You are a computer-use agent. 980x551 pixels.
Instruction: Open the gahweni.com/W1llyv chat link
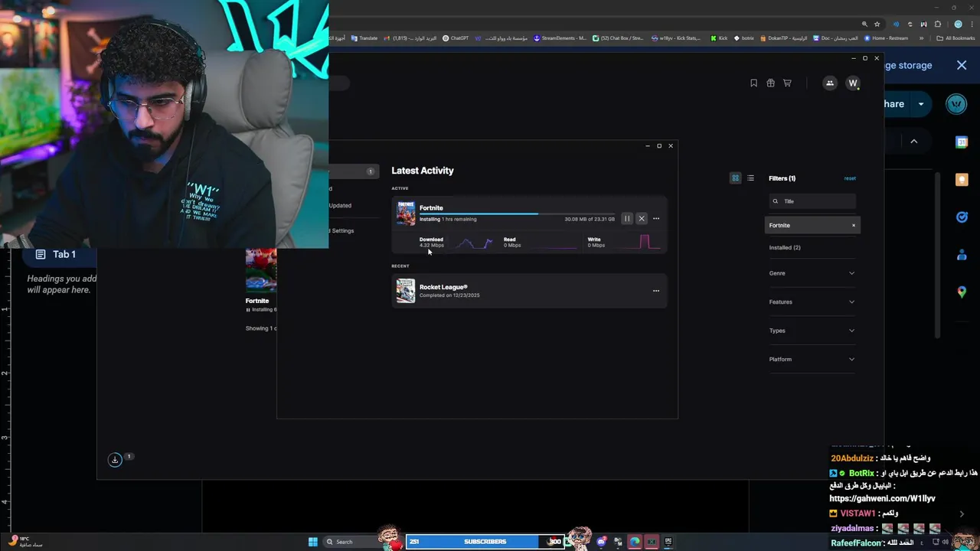click(882, 498)
